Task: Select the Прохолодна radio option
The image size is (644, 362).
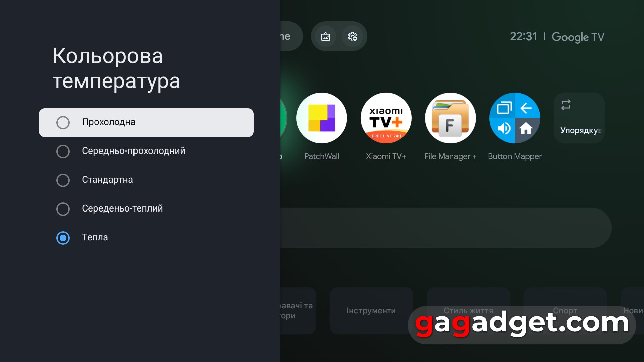Action: coord(146,122)
